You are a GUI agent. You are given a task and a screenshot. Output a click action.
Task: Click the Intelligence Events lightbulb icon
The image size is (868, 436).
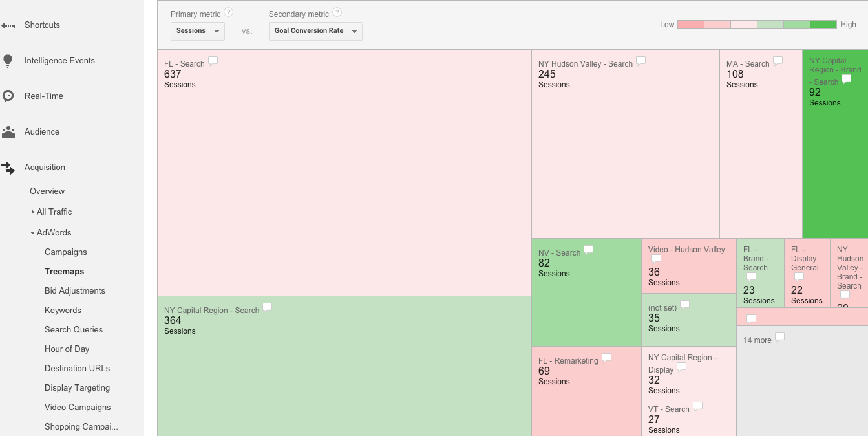point(8,61)
